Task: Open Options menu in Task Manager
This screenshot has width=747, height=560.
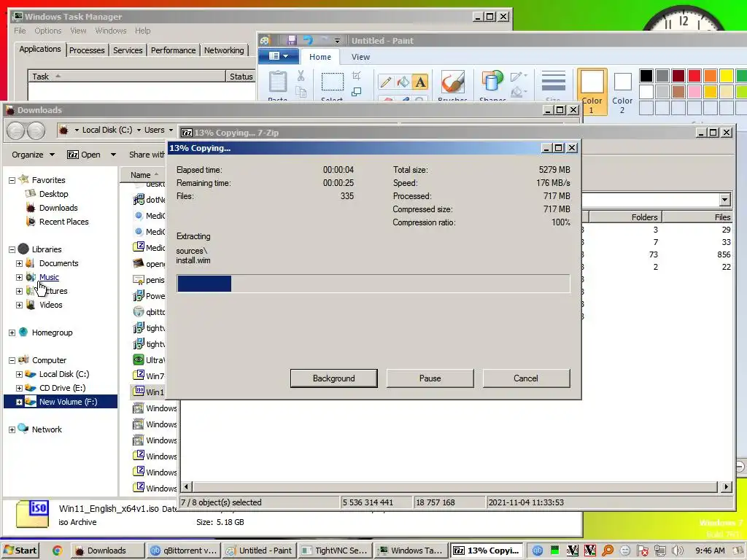Action: [47, 31]
